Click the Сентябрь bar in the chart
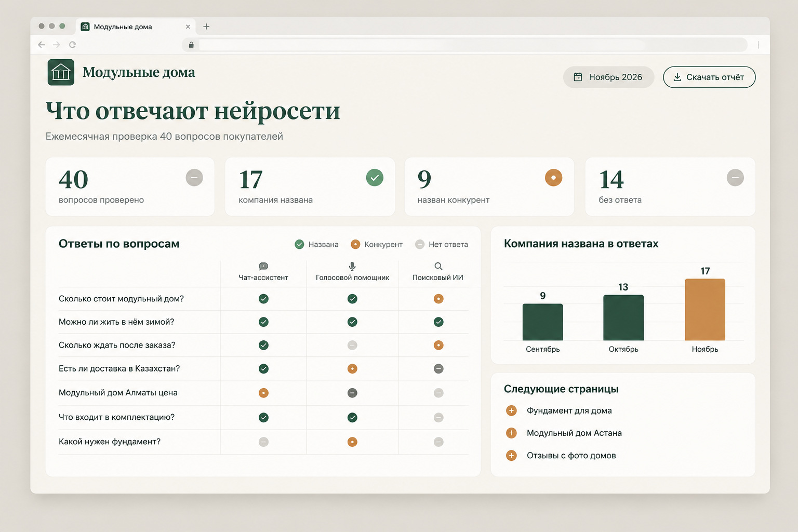The width and height of the screenshot is (798, 532). pyautogui.click(x=542, y=322)
